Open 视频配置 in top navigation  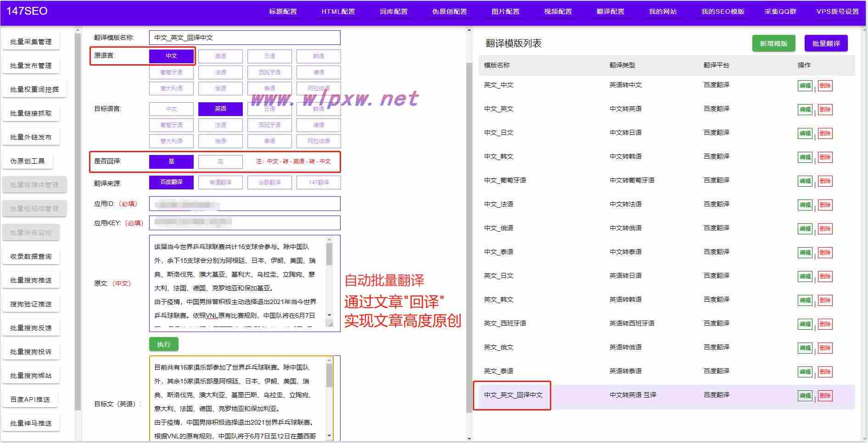[558, 11]
